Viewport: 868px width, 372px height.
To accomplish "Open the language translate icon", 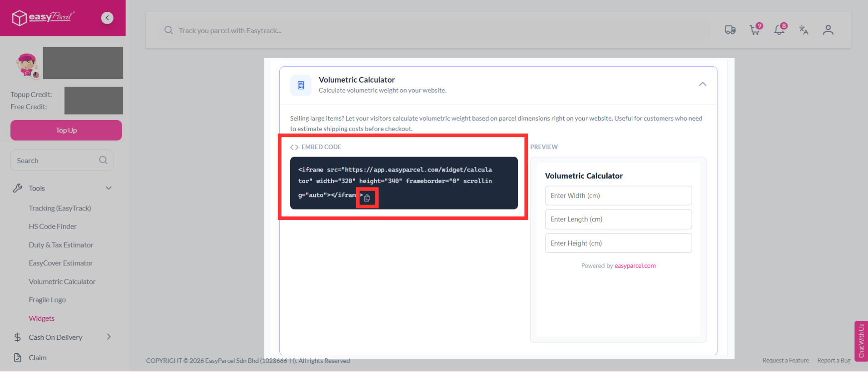I will pyautogui.click(x=804, y=30).
